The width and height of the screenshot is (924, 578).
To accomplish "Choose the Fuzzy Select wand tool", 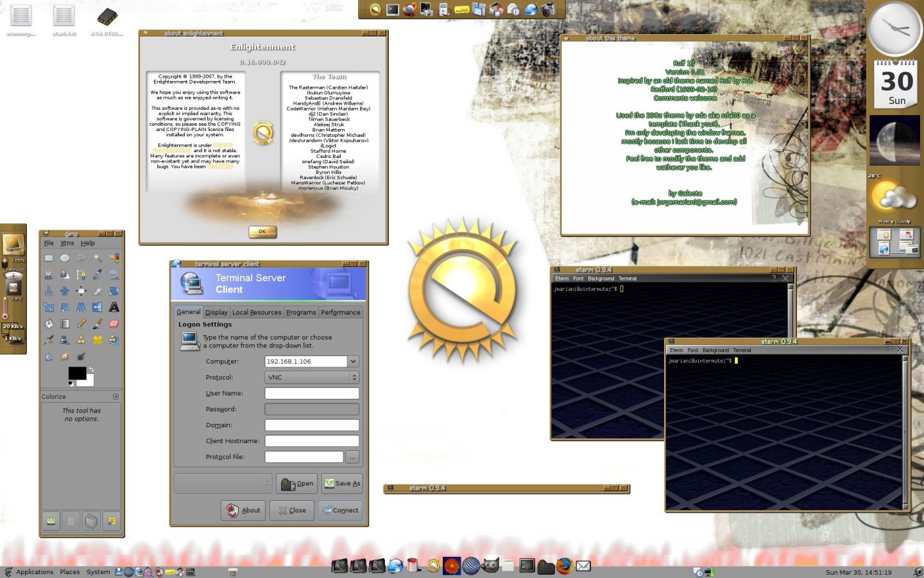I will (98, 258).
